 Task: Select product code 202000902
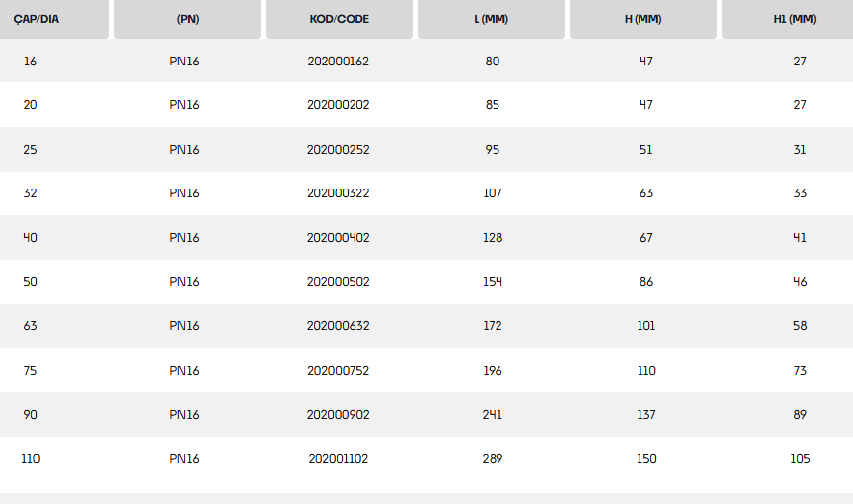pyautogui.click(x=338, y=415)
